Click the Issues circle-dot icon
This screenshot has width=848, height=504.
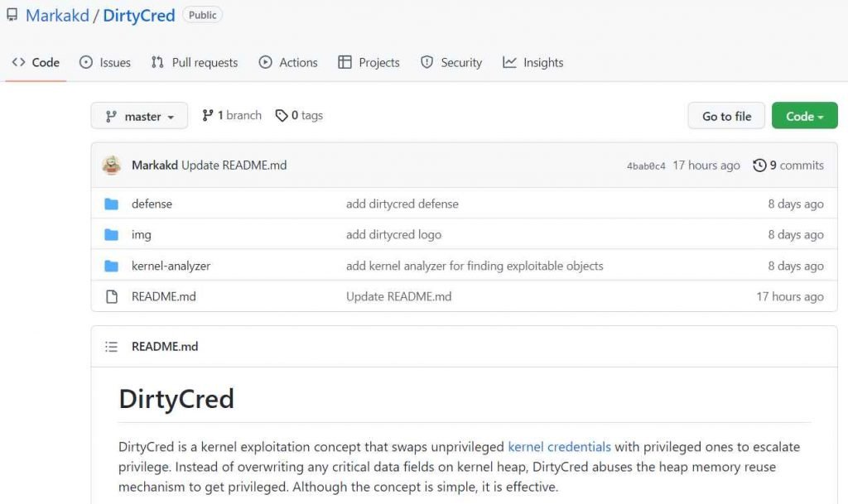pos(86,62)
